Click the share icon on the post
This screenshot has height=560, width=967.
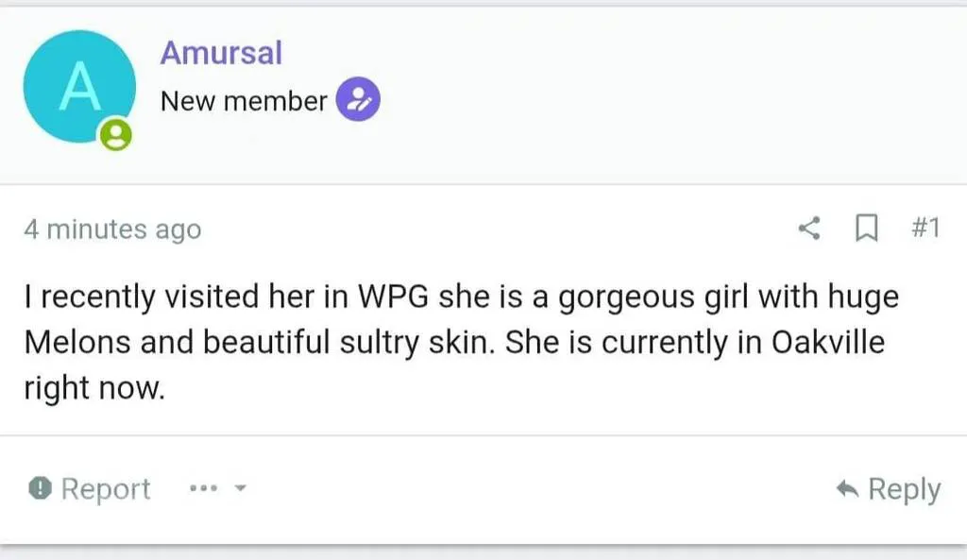coord(809,229)
